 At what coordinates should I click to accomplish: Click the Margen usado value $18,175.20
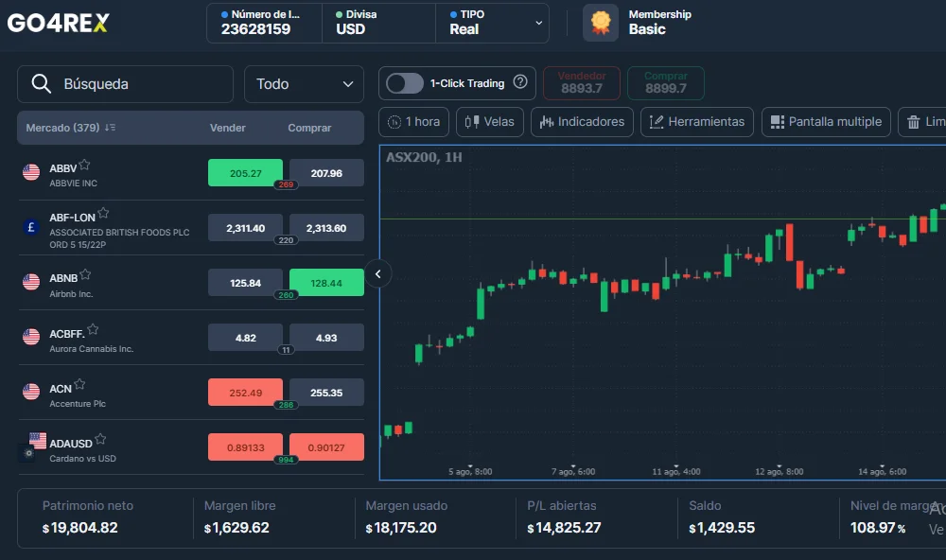pyautogui.click(x=400, y=528)
